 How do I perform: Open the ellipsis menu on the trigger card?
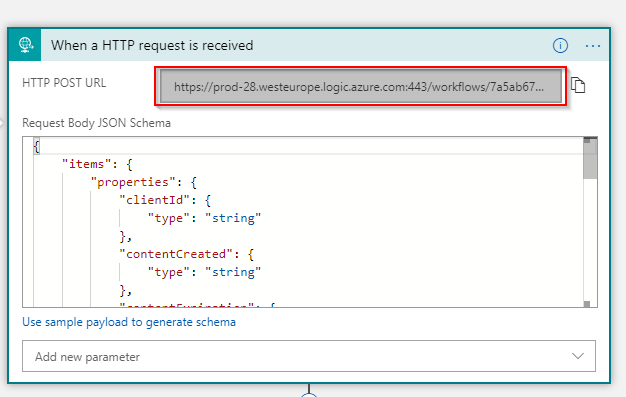click(593, 46)
